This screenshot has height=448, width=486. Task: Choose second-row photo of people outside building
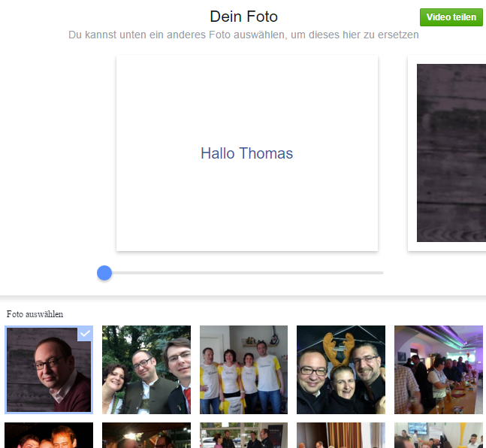click(x=243, y=435)
